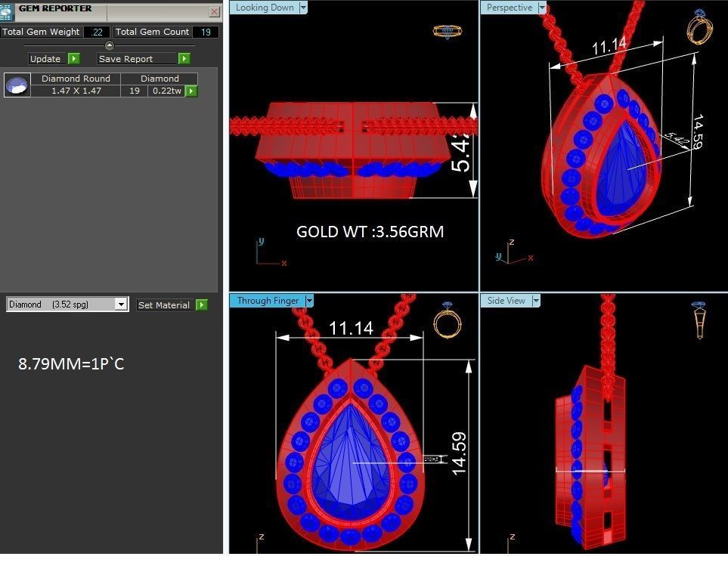Click the green arrow next to 0.22tw
Screen dimensions: 728x578
[191, 91]
